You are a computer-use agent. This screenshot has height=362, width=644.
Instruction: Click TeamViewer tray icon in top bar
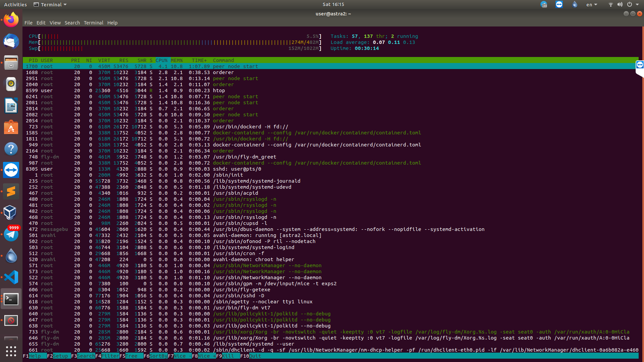point(559,4)
